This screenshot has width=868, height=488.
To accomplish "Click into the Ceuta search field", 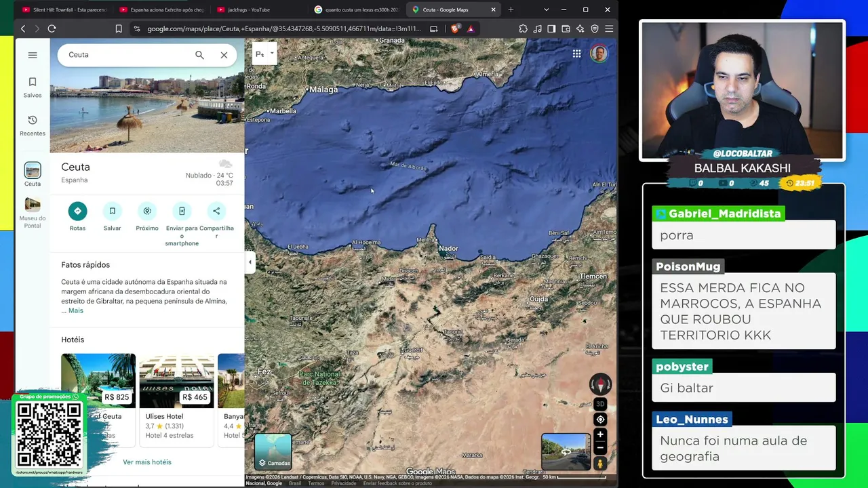I will click(x=126, y=55).
